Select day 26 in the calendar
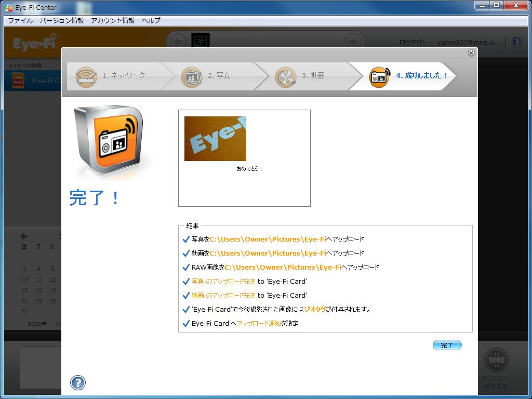This screenshot has height=399, width=532. pos(52,301)
